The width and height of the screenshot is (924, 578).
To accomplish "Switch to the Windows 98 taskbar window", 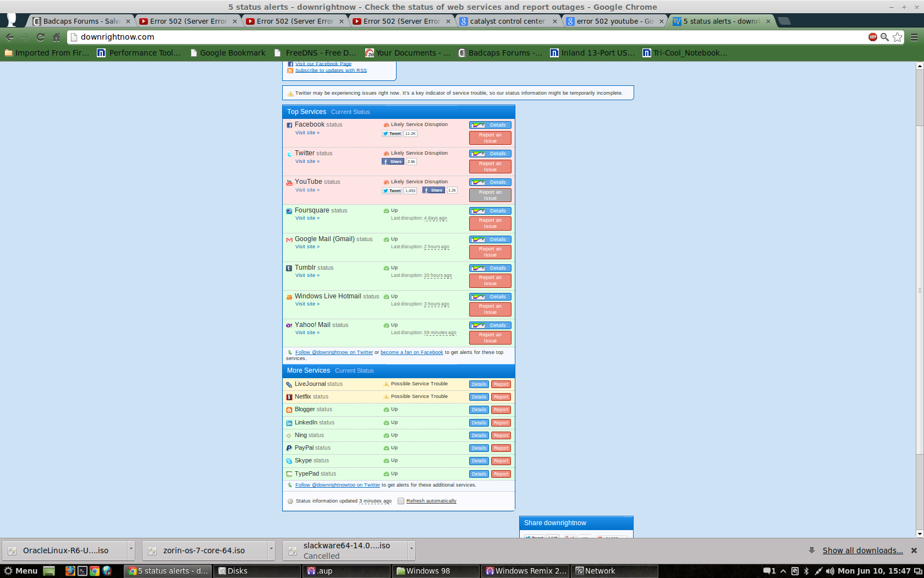I will (x=436, y=571).
